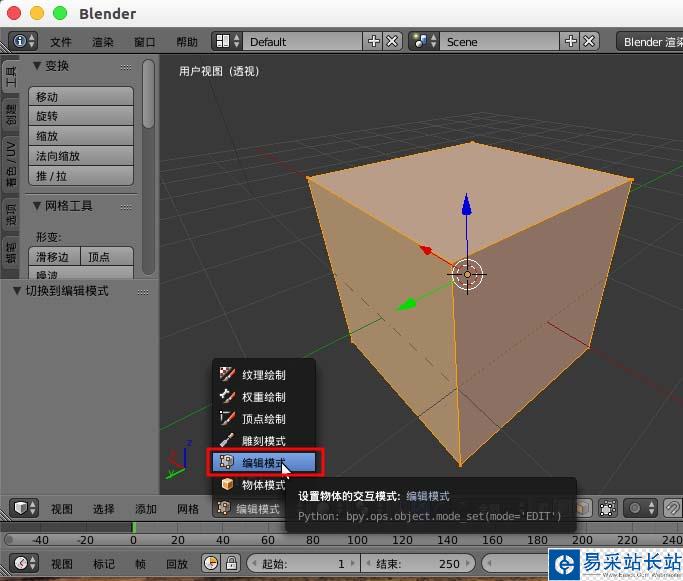Image resolution: width=683 pixels, height=581 pixels.
Task: Click the 推 / 拉 button
Action: pos(81,176)
